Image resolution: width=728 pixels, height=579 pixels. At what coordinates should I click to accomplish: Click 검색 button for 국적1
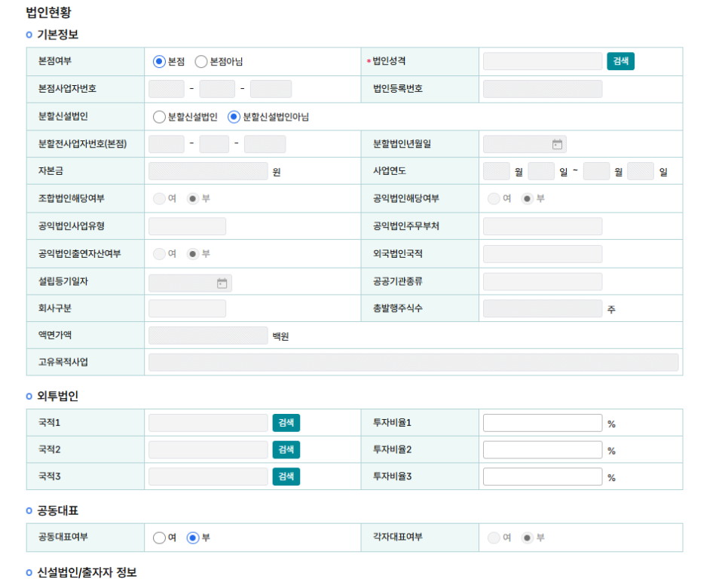pyautogui.click(x=286, y=422)
